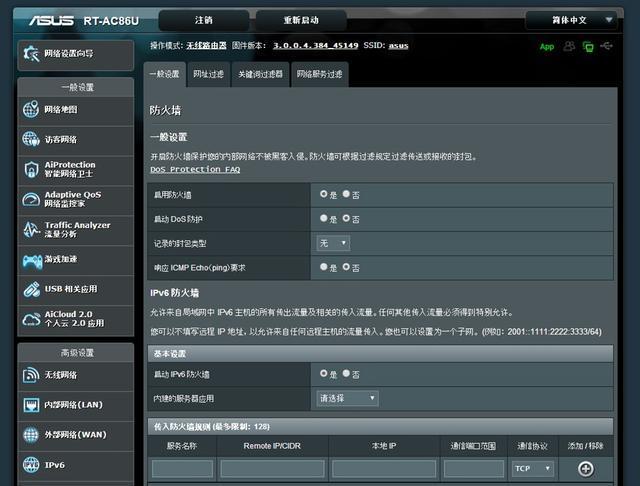Viewport: 640px width, 486px height.
Task: Click the firmware version 3.0.0.4.384_45149 link
Action: [x=316, y=45]
